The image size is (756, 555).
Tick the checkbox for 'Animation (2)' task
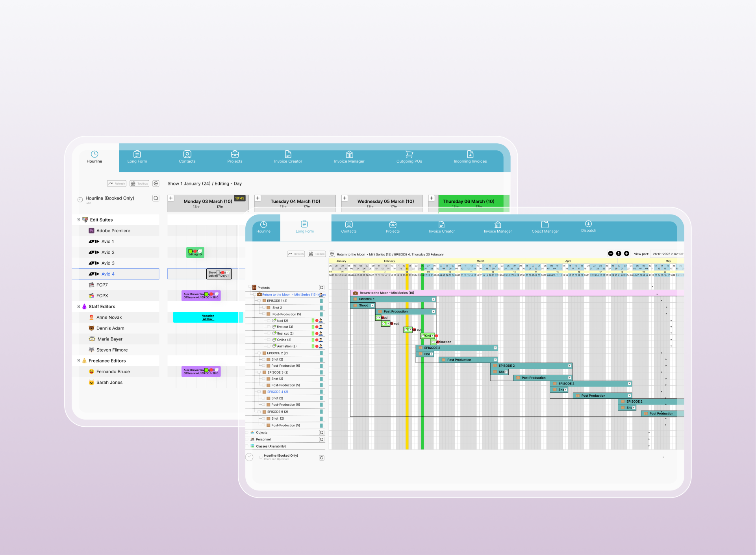pos(269,346)
